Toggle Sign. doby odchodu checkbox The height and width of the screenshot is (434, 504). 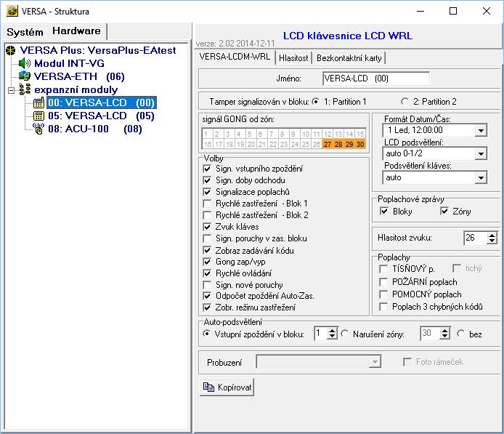click(x=207, y=180)
